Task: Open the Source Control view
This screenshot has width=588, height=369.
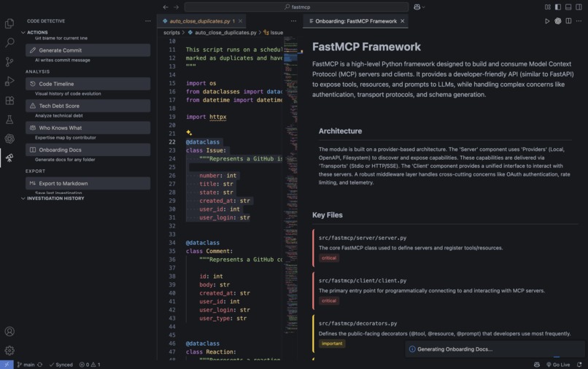Action: point(9,61)
